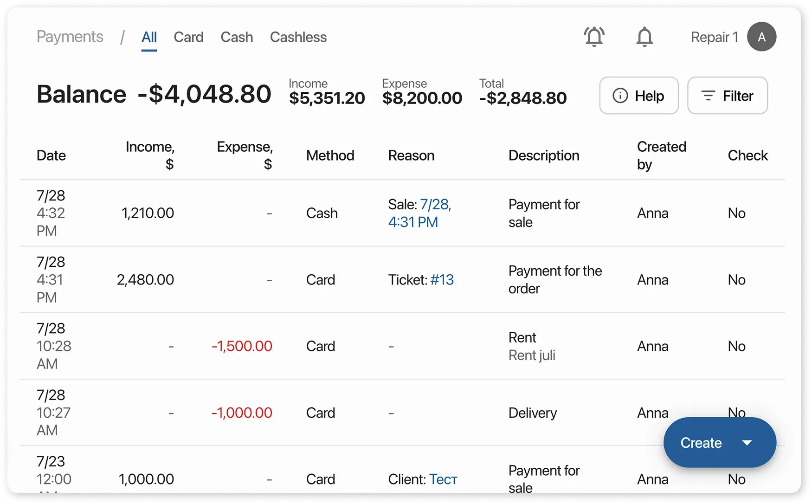Open the Cashless payments tab

298,37
